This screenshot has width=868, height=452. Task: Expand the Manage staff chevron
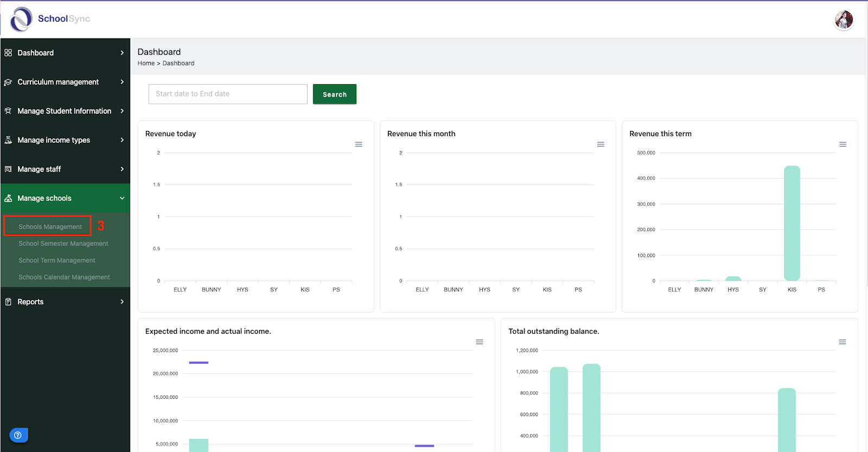click(x=122, y=169)
